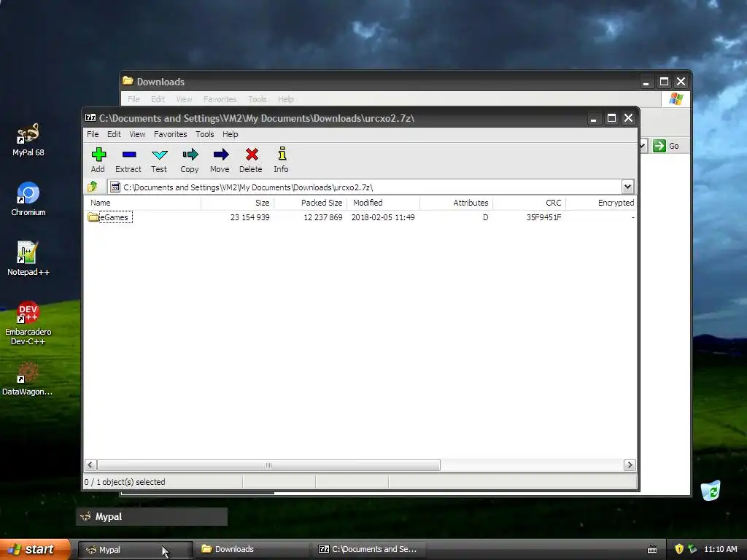747x560 pixels.
Task: Open the Edit menu in 7-Zip
Action: [x=114, y=134]
